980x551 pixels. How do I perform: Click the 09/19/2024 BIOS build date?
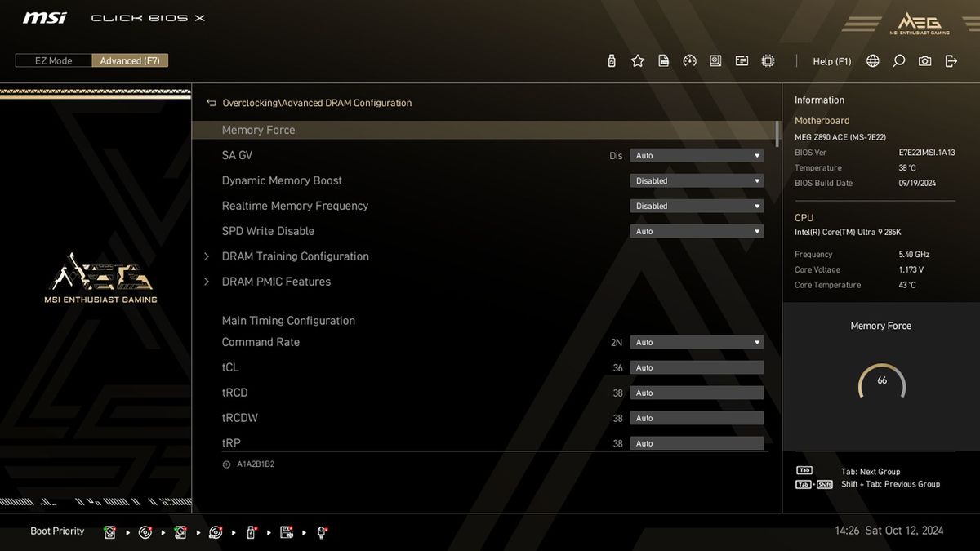918,184
